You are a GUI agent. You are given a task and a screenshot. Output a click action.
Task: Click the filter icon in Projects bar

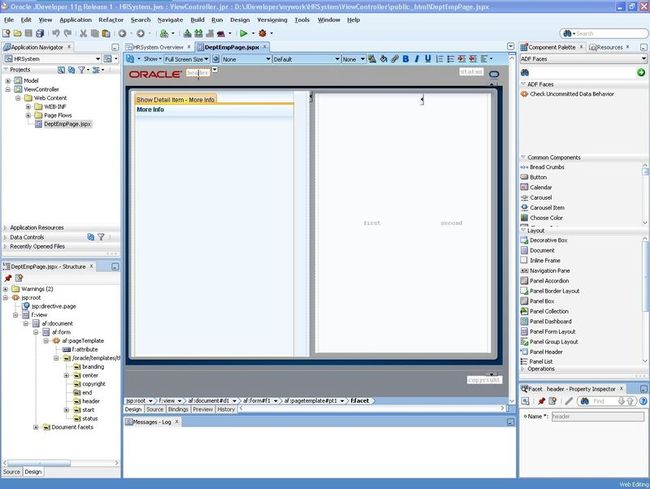coord(82,70)
